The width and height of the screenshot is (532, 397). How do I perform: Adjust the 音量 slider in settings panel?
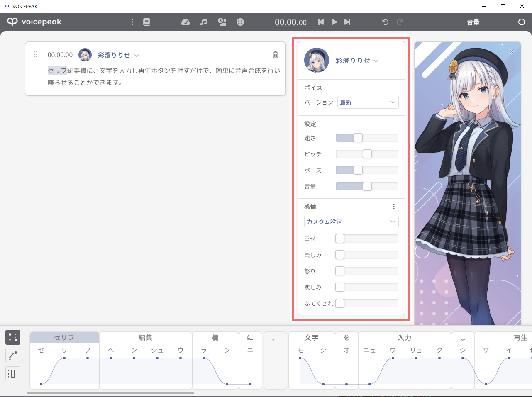click(367, 186)
